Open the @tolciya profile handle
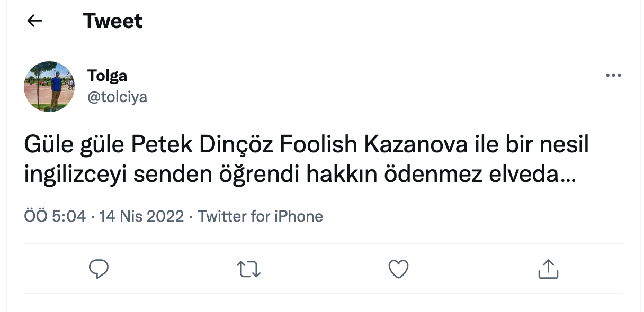Image resolution: width=644 pixels, height=312 pixels. pyautogui.click(x=118, y=96)
